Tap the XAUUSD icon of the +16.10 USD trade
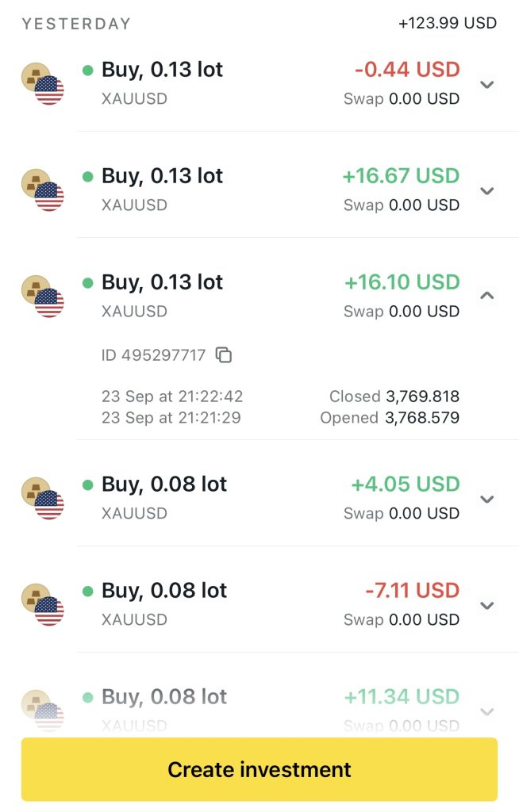 [x=42, y=297]
